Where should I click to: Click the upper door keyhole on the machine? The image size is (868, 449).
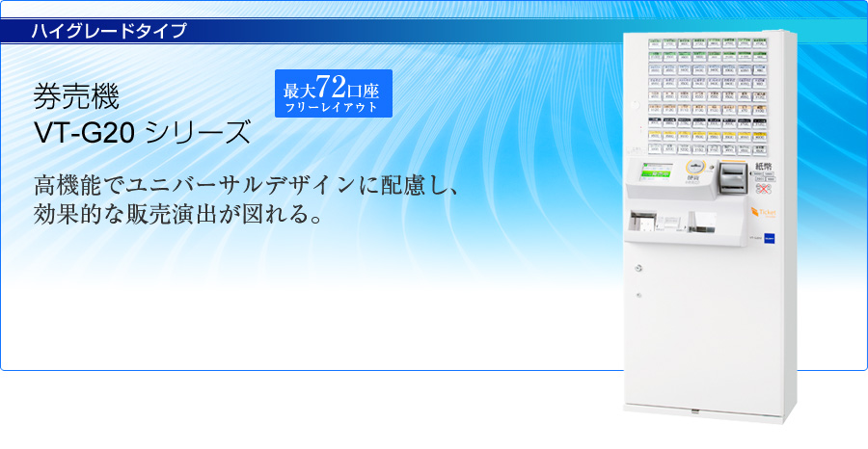(638, 268)
